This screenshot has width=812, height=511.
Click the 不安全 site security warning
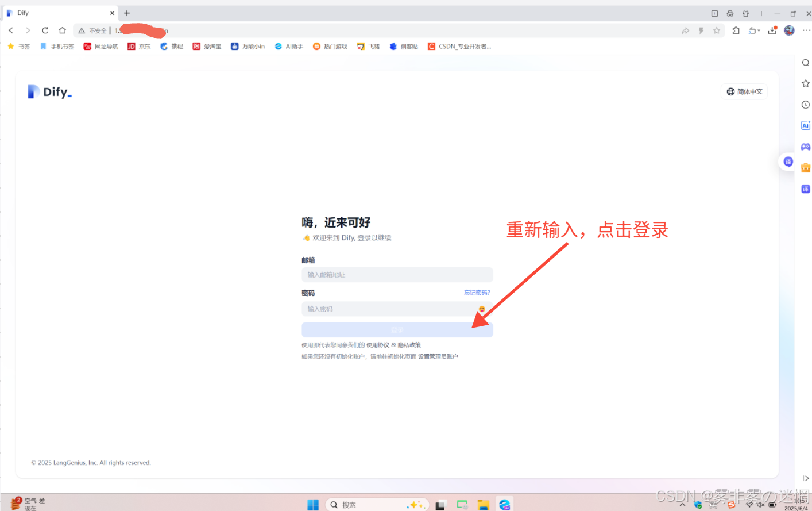click(x=92, y=30)
